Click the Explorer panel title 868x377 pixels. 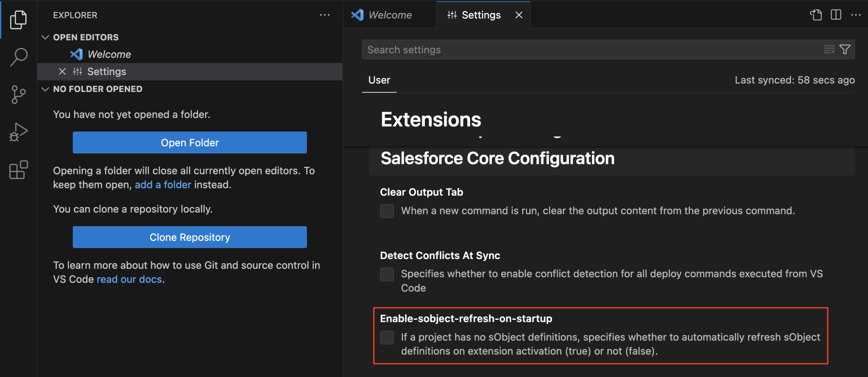[x=75, y=15]
